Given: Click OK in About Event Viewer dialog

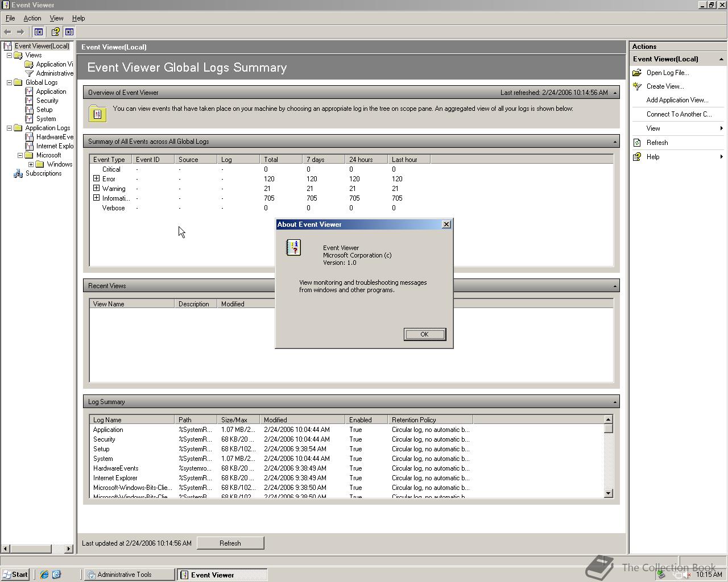Looking at the screenshot, I should (x=424, y=334).
